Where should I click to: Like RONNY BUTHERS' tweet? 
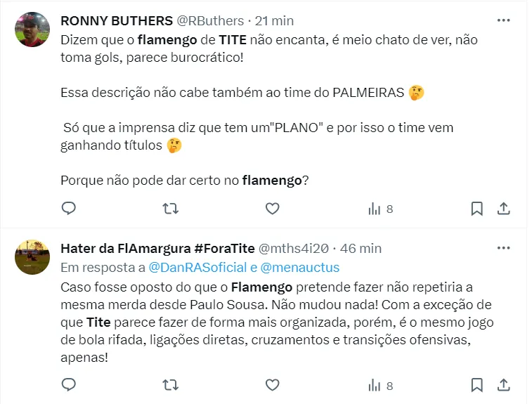(272, 209)
